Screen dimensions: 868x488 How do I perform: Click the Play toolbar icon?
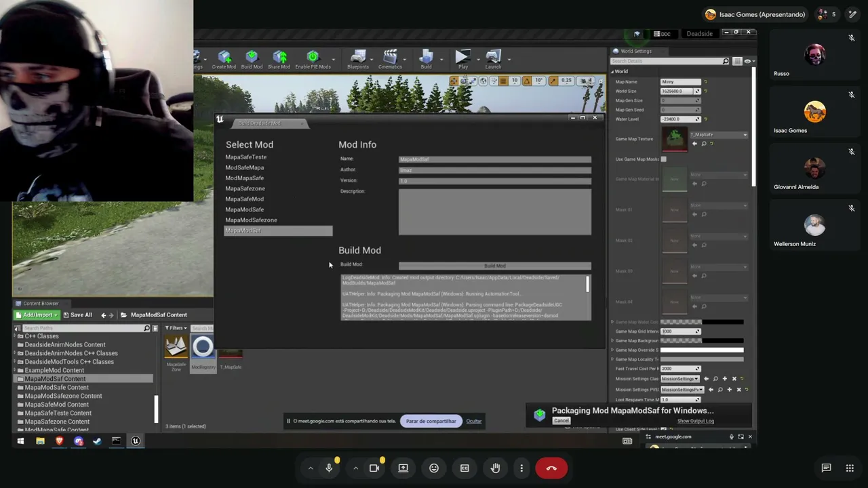point(462,58)
